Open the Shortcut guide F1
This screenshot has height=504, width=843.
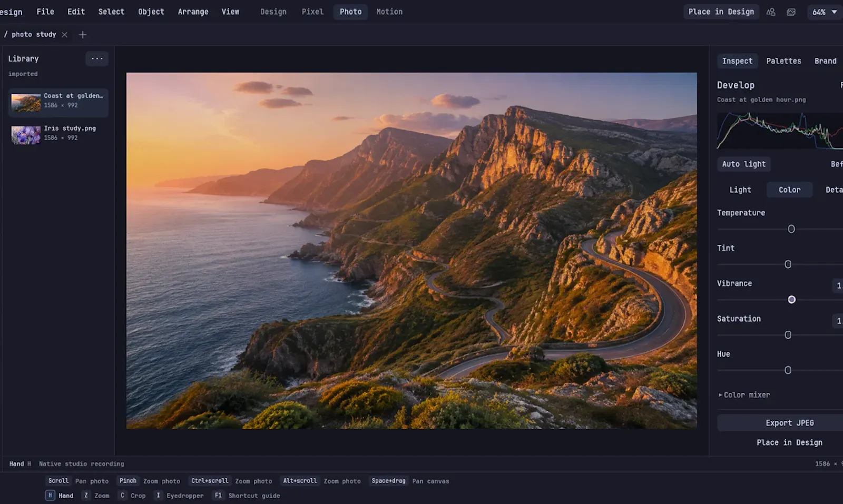[246, 496]
